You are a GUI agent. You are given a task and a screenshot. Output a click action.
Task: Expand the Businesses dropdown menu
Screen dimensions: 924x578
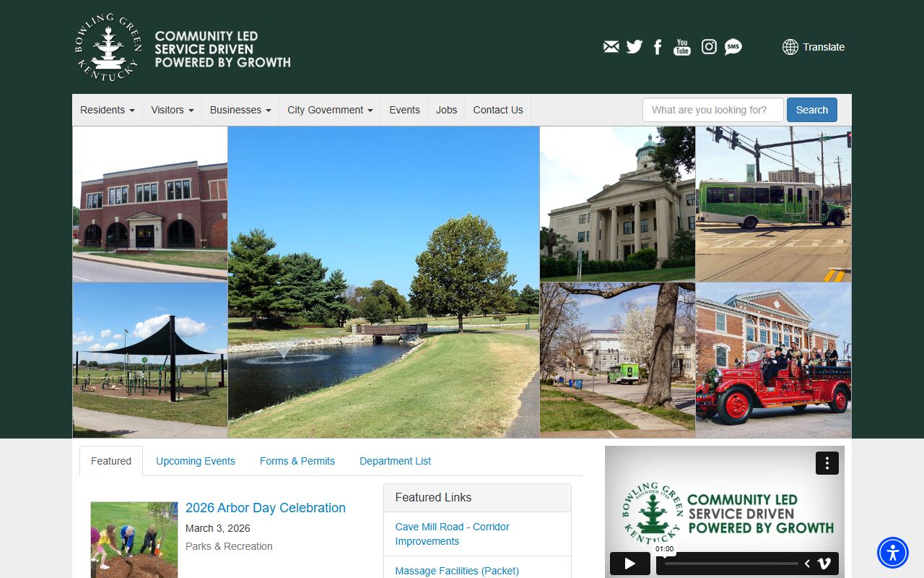(x=240, y=110)
